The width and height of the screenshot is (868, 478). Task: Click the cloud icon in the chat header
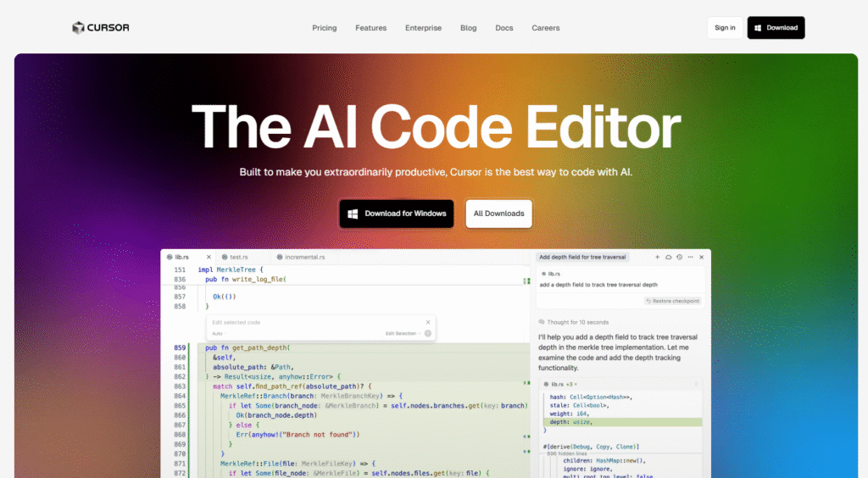click(x=668, y=258)
